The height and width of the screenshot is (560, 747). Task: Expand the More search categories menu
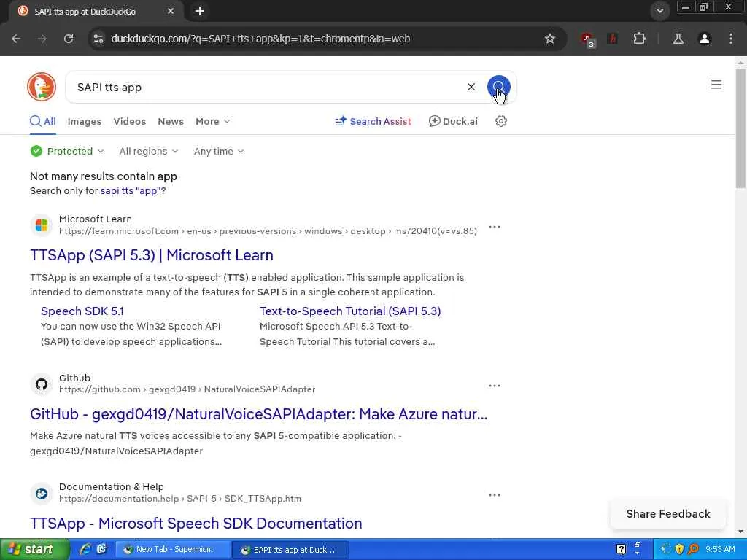(212, 121)
